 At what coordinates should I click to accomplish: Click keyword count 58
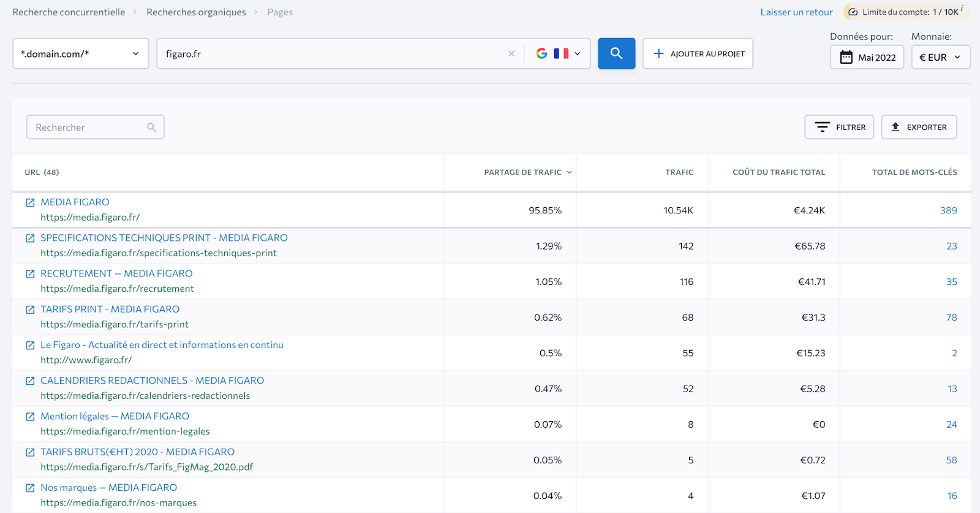pos(951,460)
